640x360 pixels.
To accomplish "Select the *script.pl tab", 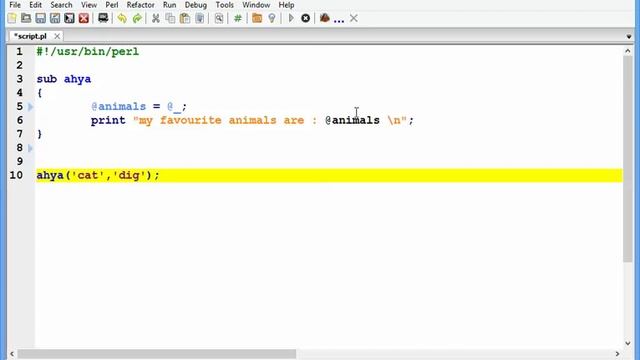I will point(31,36).
